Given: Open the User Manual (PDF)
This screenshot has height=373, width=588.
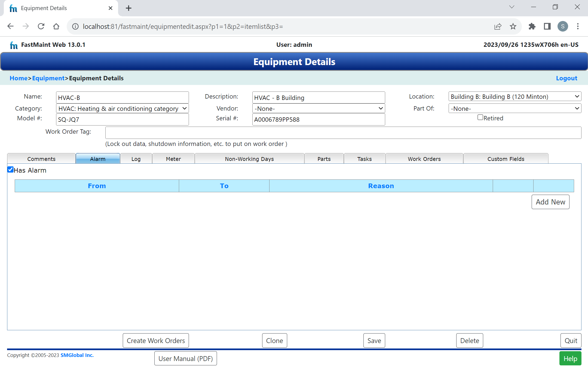Looking at the screenshot, I should click(186, 358).
